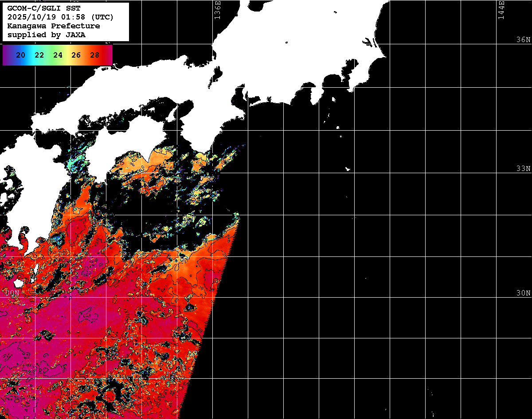
Task: Click the 'supplied by JAXA' credit text
Action: pyautogui.click(x=47, y=35)
